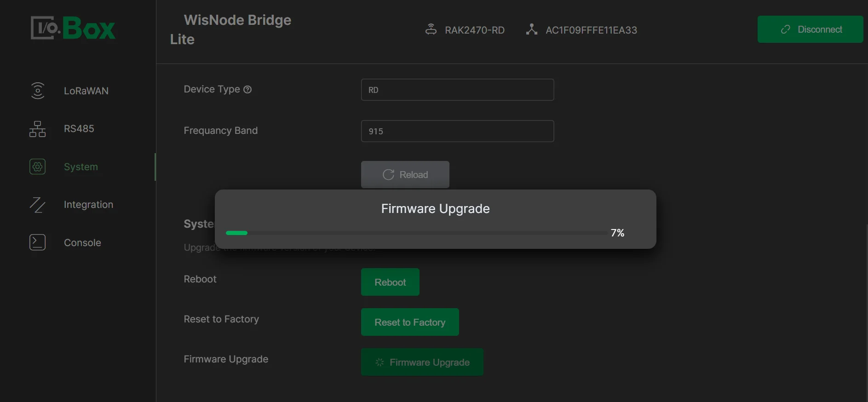Click the Device Type help icon

pos(247,90)
